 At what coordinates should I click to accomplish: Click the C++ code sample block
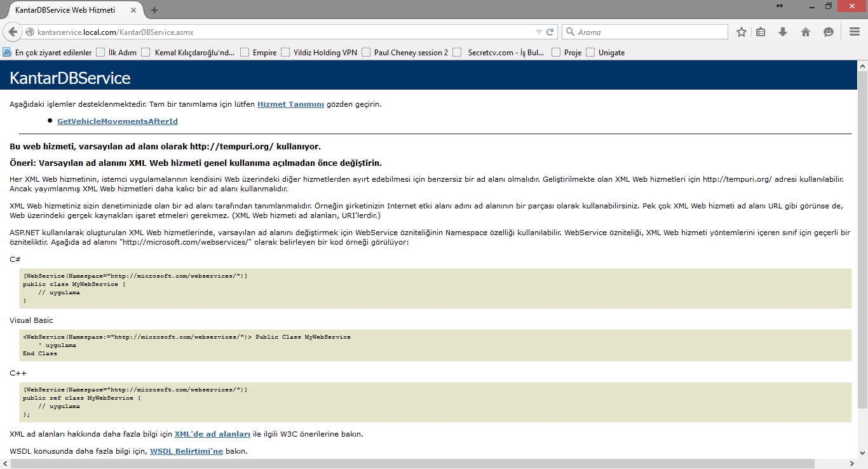[435, 402]
